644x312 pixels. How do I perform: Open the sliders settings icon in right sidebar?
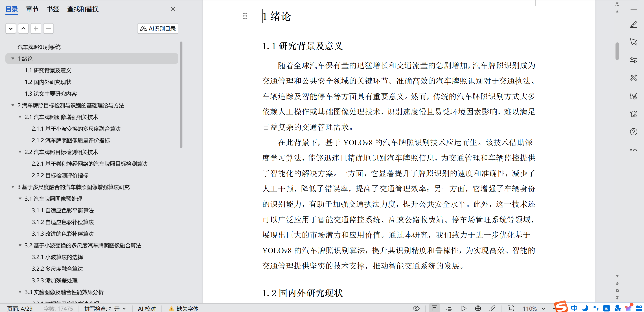click(633, 60)
